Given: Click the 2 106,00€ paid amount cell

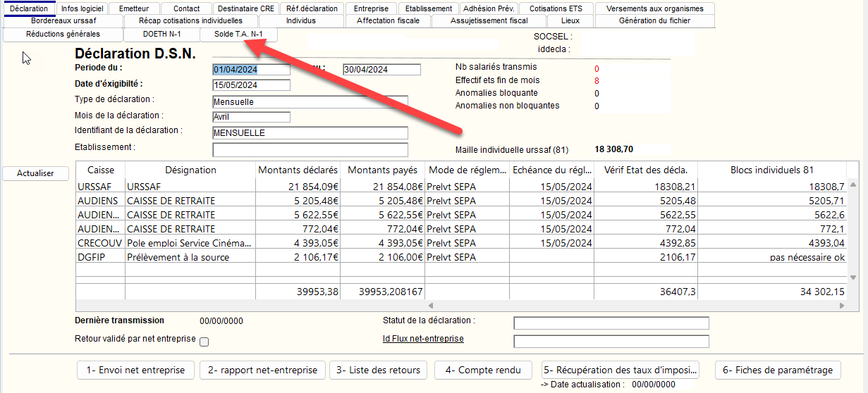Looking at the screenshot, I should 383,257.
